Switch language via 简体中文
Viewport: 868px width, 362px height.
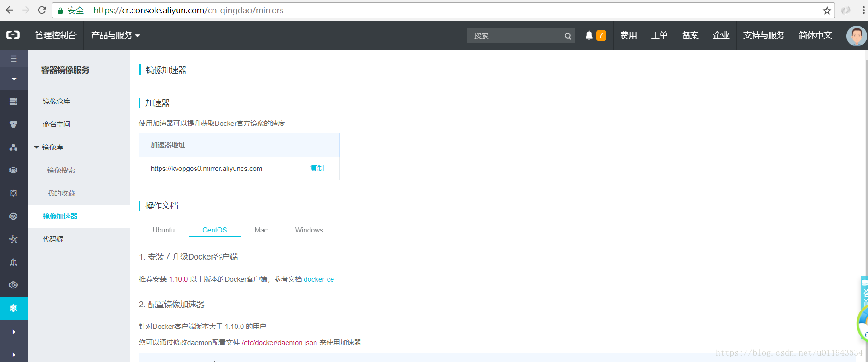click(x=815, y=35)
